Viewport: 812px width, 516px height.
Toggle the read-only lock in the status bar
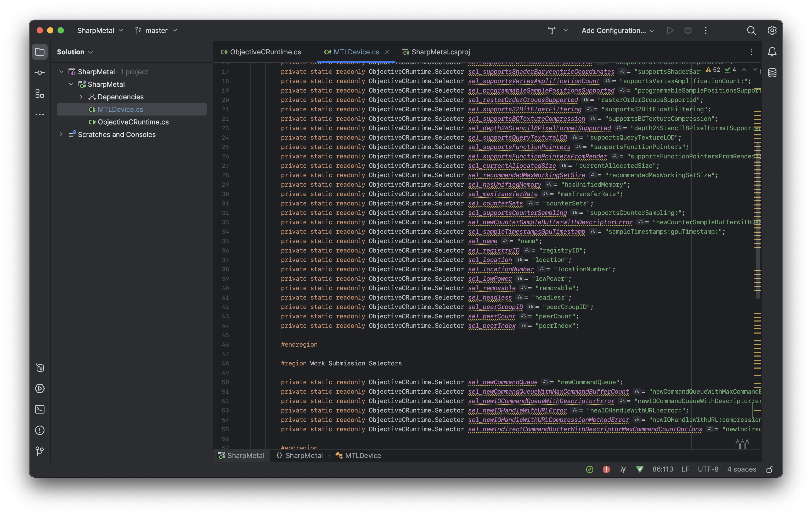click(x=770, y=469)
